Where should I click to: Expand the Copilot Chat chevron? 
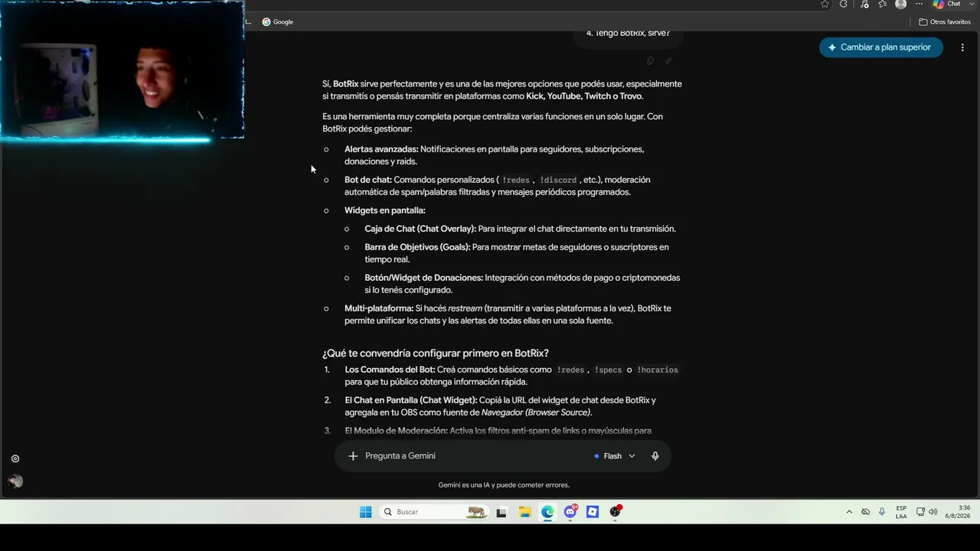coord(972,4)
